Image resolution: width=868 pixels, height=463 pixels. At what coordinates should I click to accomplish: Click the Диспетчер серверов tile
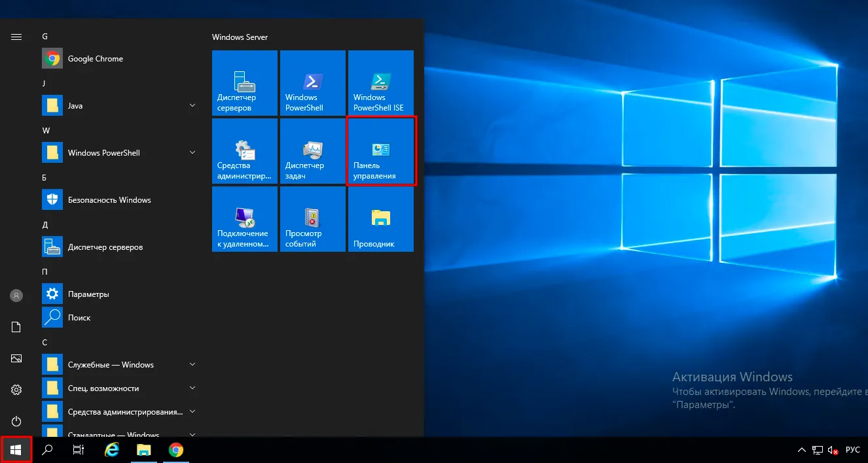coord(245,83)
